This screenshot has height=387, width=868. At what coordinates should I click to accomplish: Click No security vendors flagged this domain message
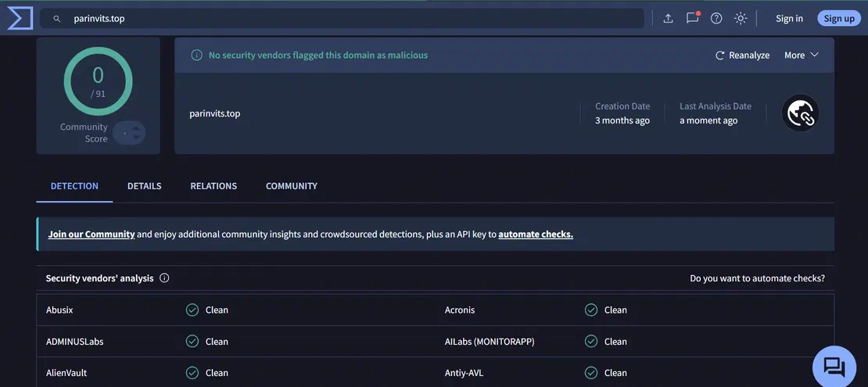coord(318,56)
